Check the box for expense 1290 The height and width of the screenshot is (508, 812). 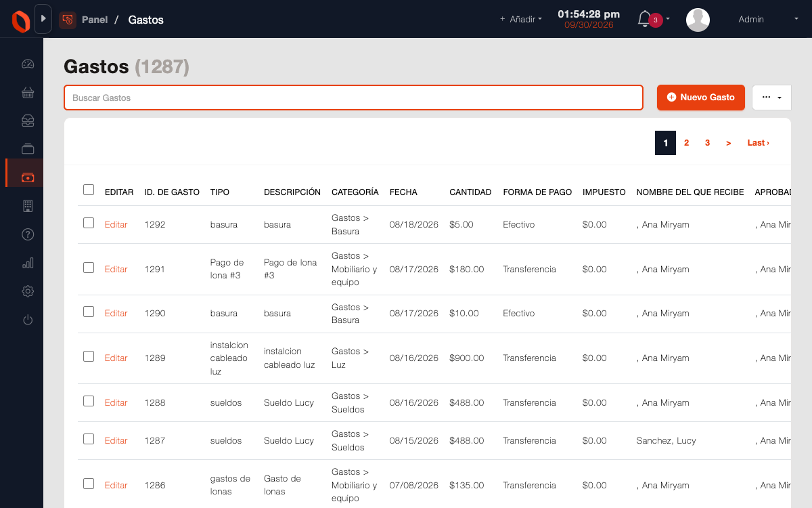pyautogui.click(x=89, y=312)
